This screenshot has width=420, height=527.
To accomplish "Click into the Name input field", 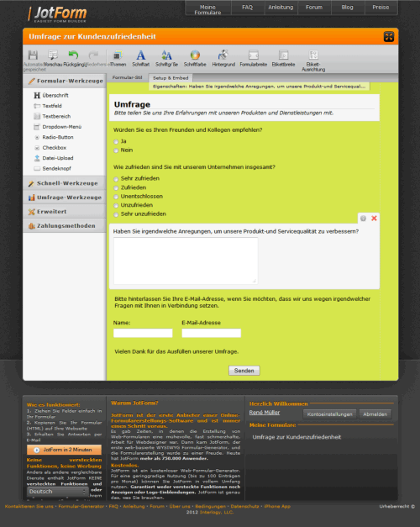I will (143, 333).
